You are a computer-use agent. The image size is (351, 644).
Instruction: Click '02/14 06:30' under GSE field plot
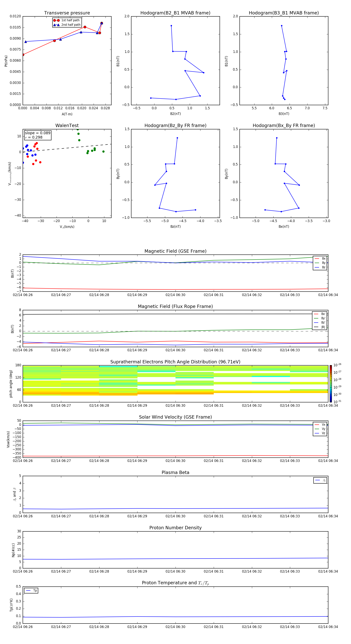click(175, 295)
